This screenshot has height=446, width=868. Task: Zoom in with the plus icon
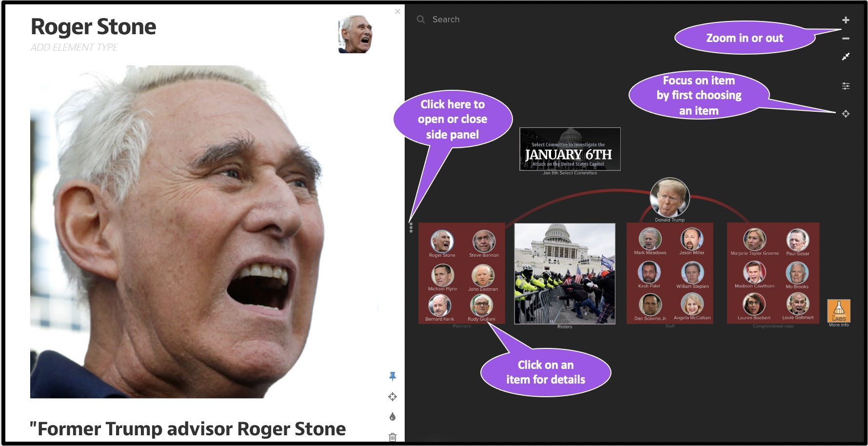point(846,20)
